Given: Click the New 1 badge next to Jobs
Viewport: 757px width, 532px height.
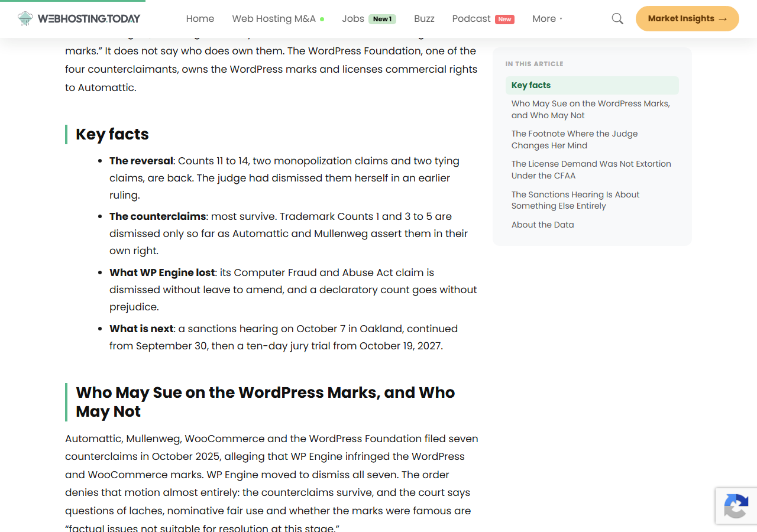Looking at the screenshot, I should tap(382, 19).
